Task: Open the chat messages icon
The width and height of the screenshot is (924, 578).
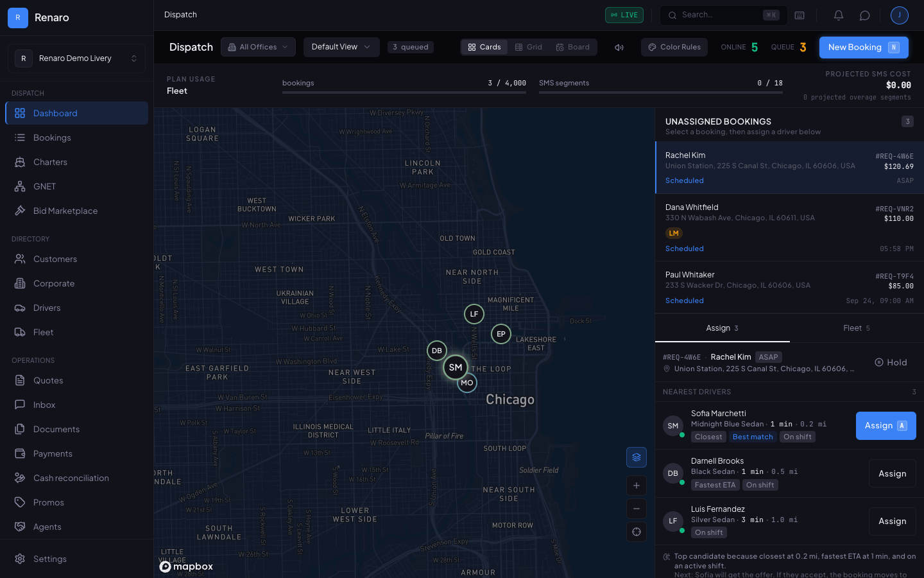Action: [864, 15]
